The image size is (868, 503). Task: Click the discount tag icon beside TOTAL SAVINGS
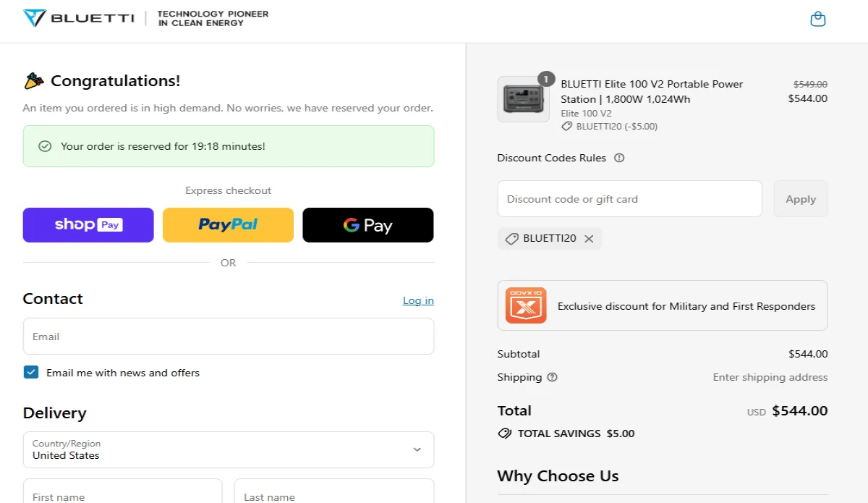[504, 434]
